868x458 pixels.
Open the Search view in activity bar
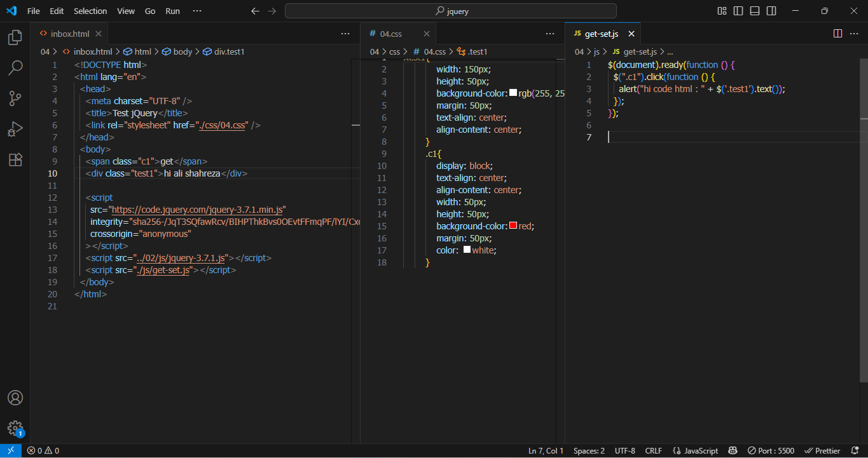pos(15,67)
